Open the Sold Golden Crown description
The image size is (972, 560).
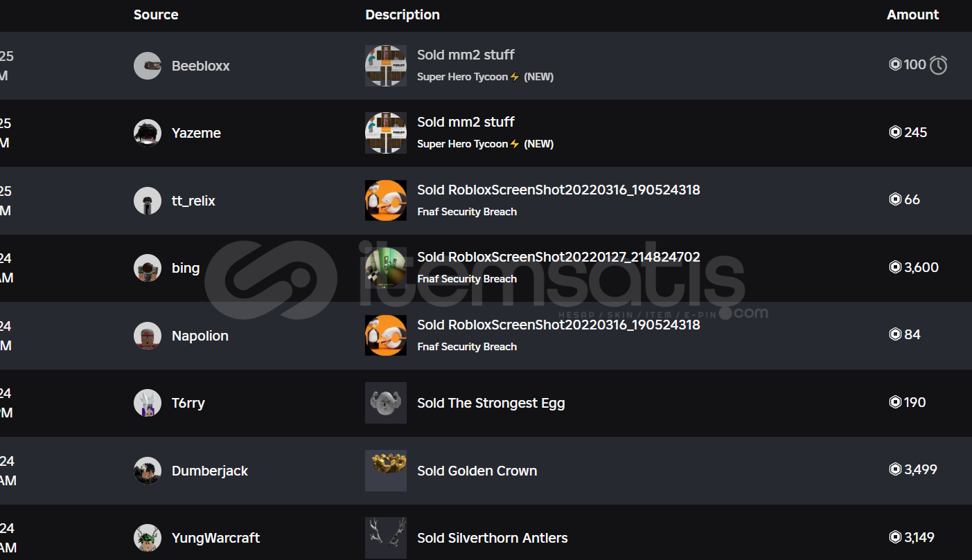(x=477, y=471)
